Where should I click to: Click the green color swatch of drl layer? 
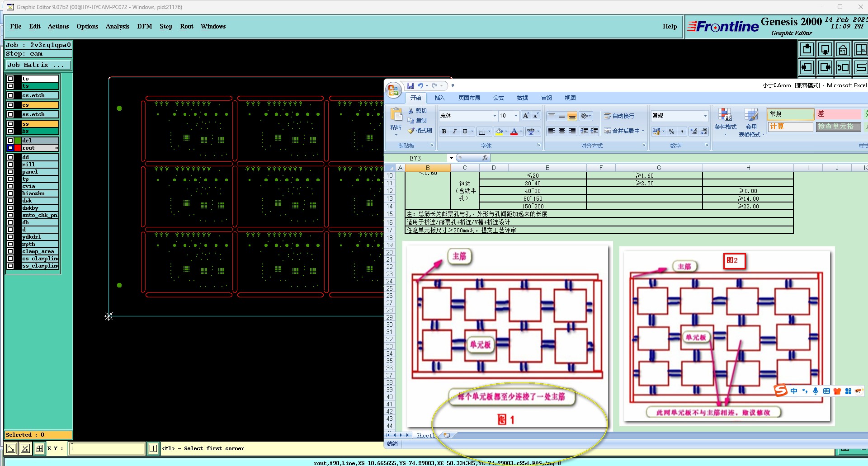(x=18, y=141)
